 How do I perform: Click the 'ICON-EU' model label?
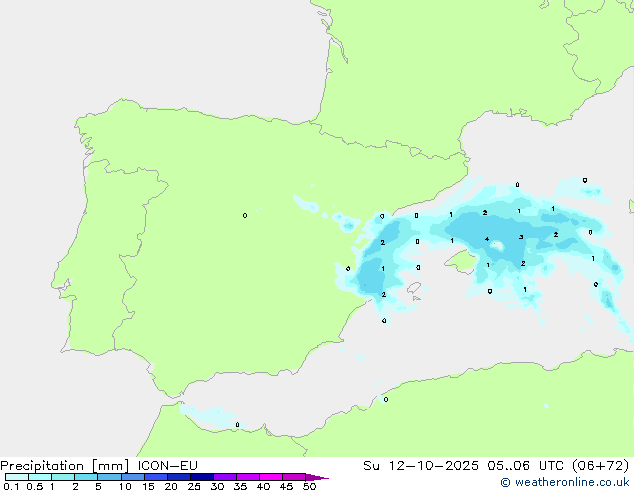[167, 466]
